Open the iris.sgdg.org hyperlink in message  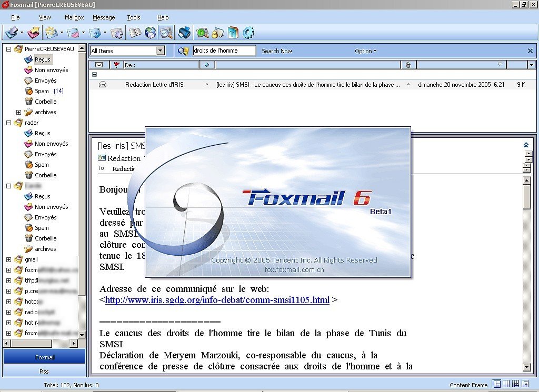click(217, 300)
